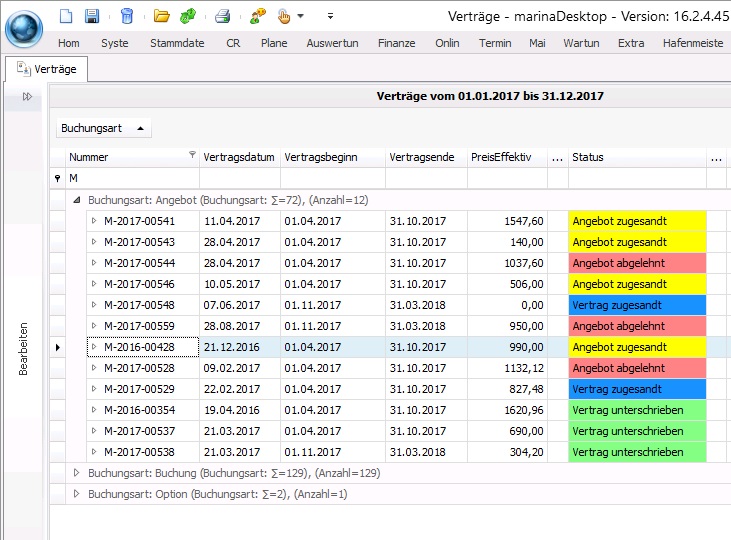Click the trash bin delete icon
Viewport: 731px width, 540px height.
click(x=126, y=16)
